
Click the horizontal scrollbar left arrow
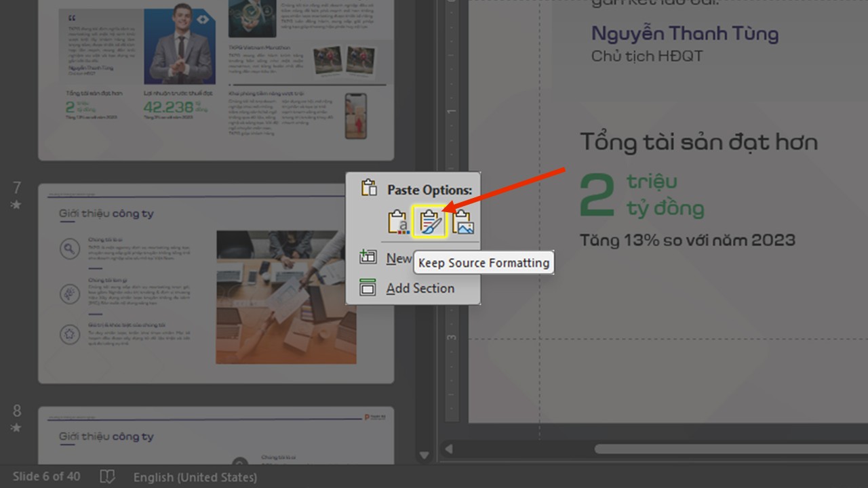click(449, 449)
